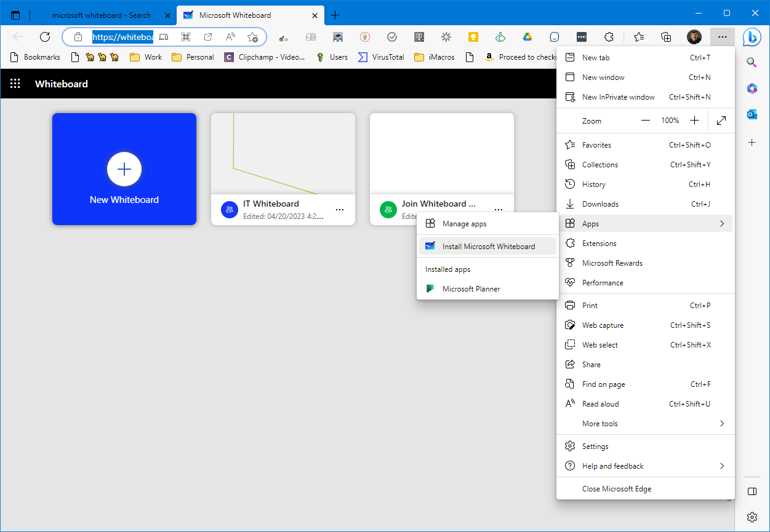
Task: Switch to microsoft whiteboard Search tab
Action: coord(102,15)
